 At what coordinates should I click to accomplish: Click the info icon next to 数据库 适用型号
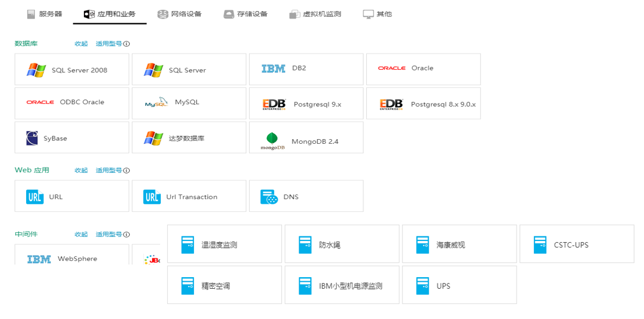(x=126, y=44)
